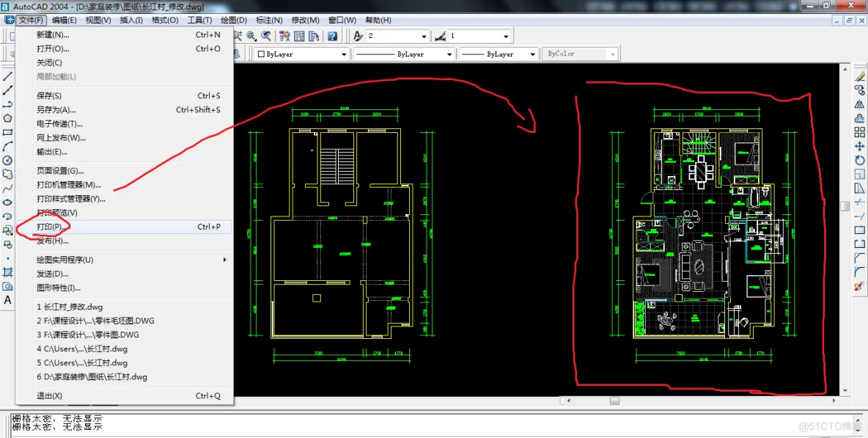This screenshot has height=438, width=868.
Task: Select the Polyline tool
Action: point(8,104)
